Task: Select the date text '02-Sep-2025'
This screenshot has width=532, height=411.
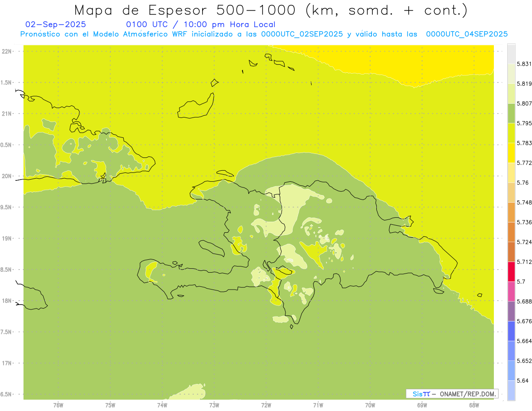Action: [x=56, y=24]
